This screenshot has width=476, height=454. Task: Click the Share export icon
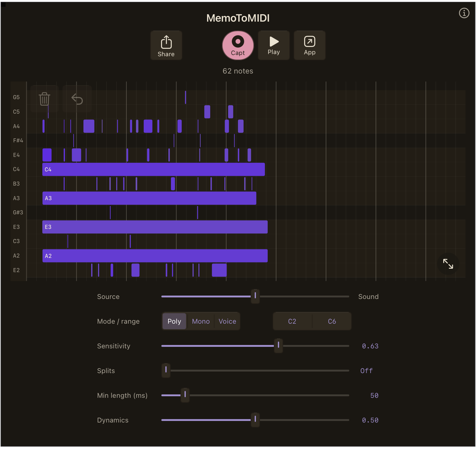(166, 45)
